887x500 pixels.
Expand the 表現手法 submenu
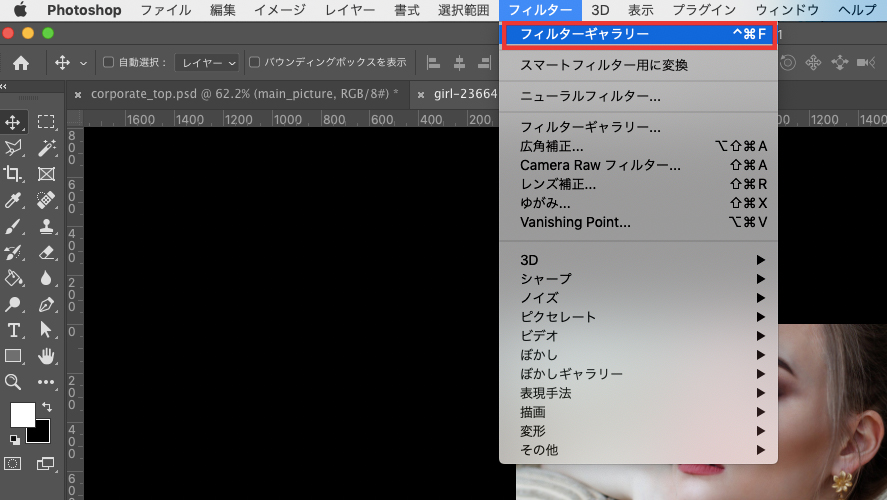coord(638,393)
